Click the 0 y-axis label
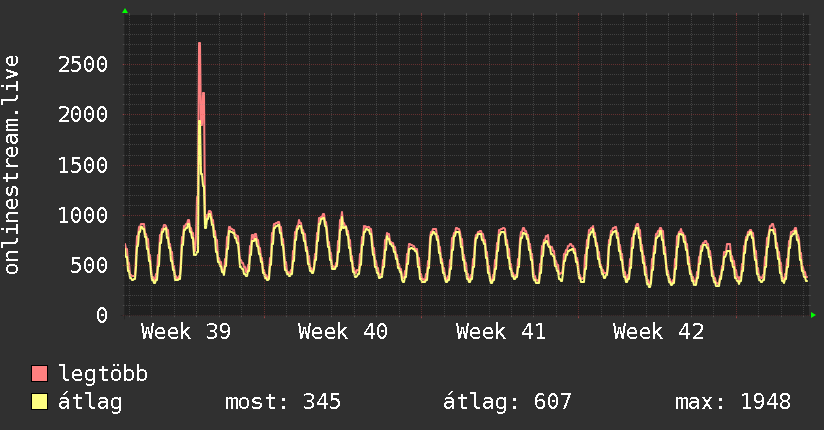 tap(102, 315)
